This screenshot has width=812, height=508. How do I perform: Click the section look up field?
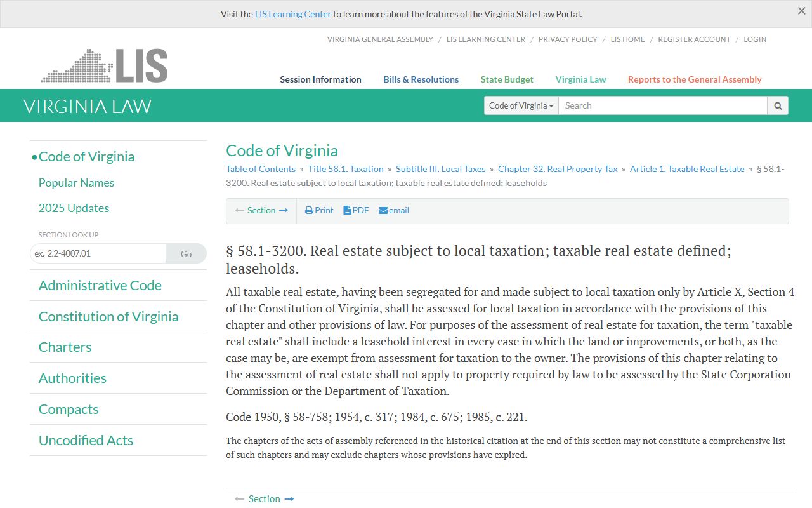click(x=98, y=253)
